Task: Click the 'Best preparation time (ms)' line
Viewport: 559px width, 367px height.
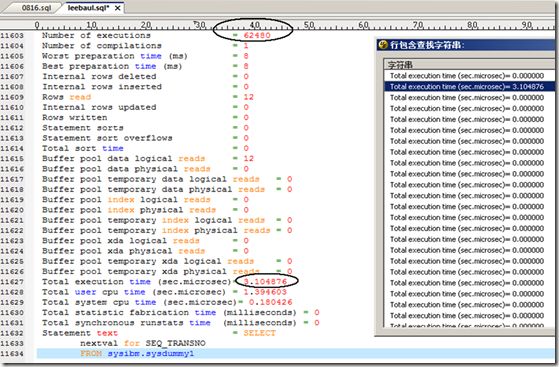Action: coord(112,66)
